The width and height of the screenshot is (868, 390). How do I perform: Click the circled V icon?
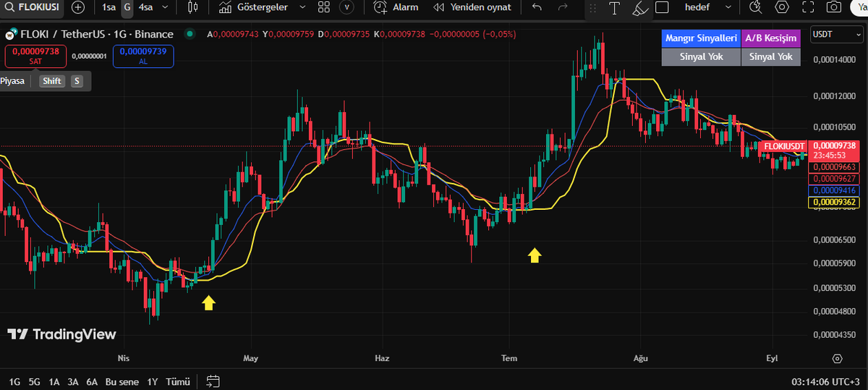click(x=348, y=7)
